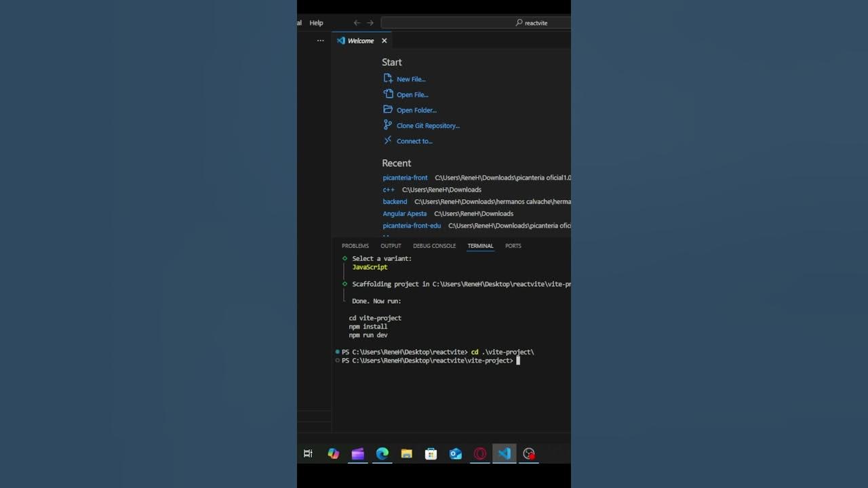This screenshot has width=868, height=488.
Task: Click the 'cd .\vite-project\' command text
Action: pyautogui.click(x=502, y=352)
